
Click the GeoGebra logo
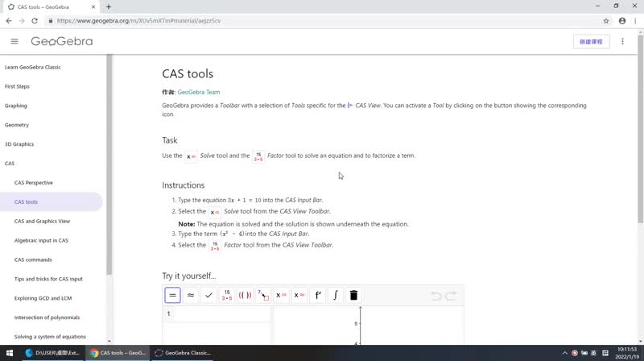(62, 41)
